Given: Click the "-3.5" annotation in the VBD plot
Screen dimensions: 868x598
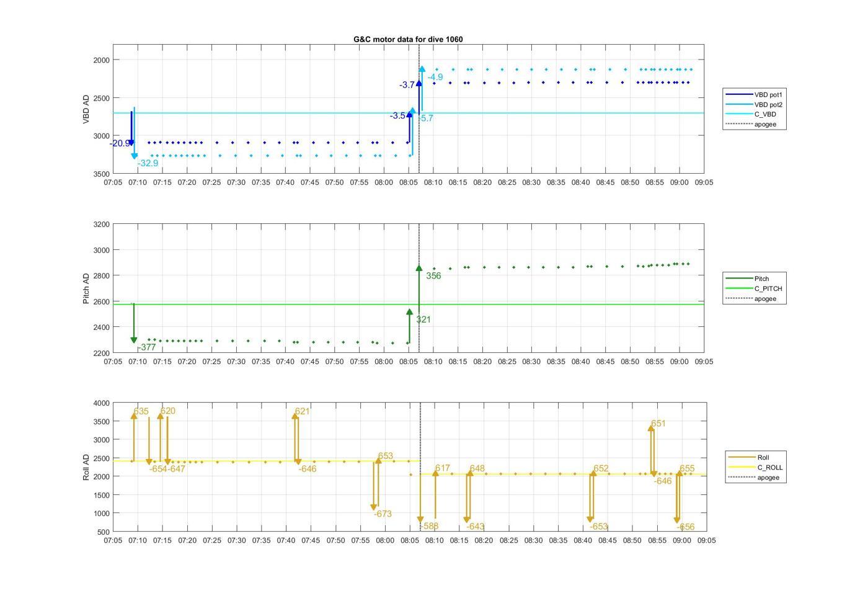Looking at the screenshot, I should point(397,115).
